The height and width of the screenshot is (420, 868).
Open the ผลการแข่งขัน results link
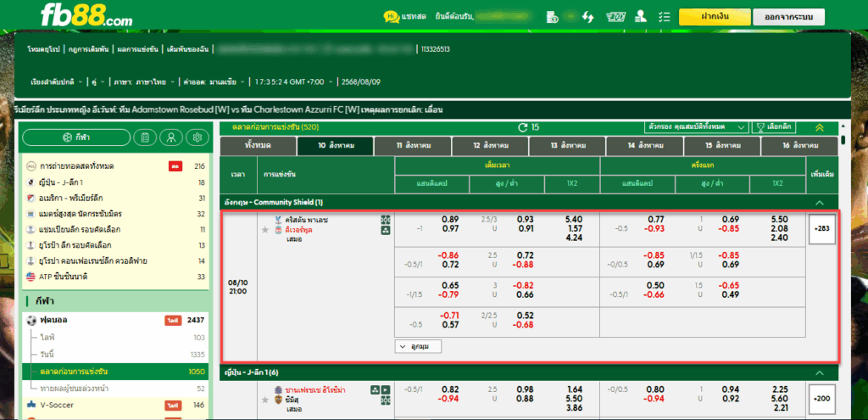coord(137,49)
